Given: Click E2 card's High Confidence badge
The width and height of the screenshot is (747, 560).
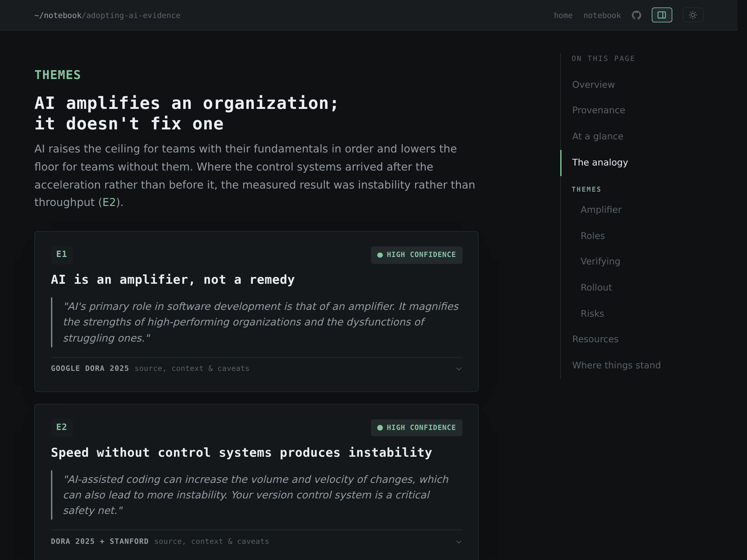Looking at the screenshot, I should [x=416, y=428].
